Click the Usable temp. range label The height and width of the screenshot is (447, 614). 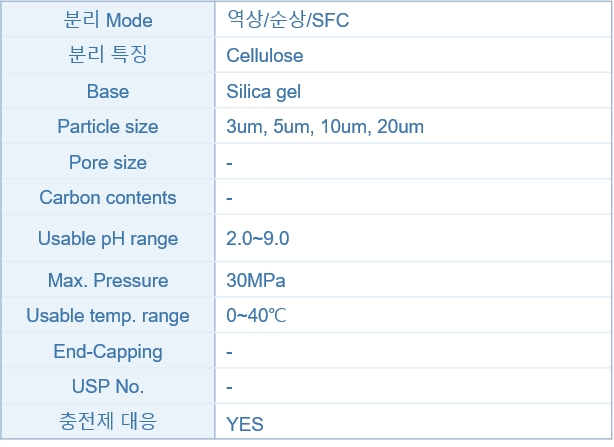[x=108, y=316]
